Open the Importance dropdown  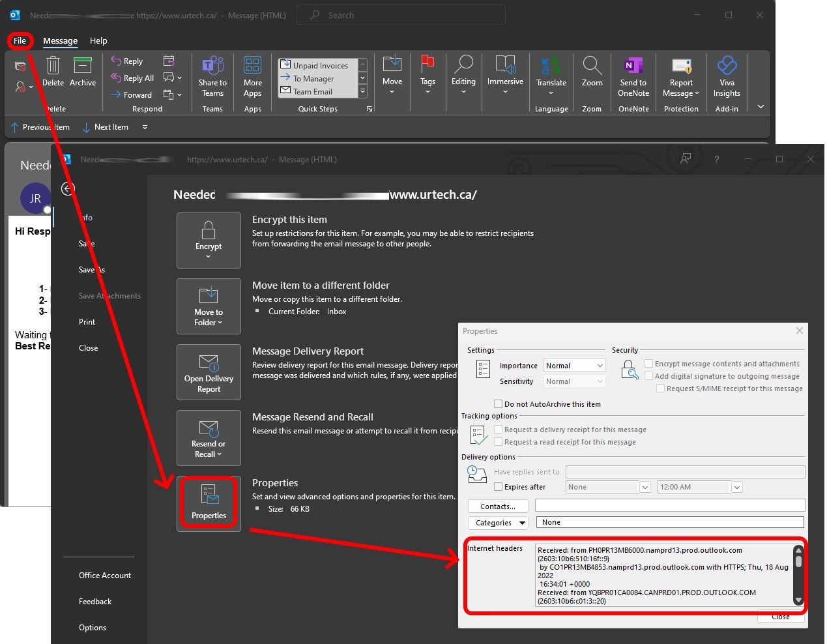tap(575, 366)
